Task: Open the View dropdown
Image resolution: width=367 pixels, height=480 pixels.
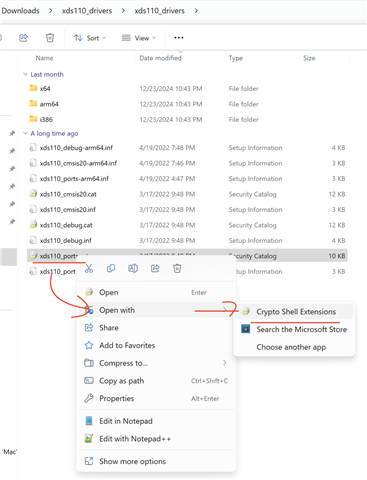Action: click(x=139, y=38)
